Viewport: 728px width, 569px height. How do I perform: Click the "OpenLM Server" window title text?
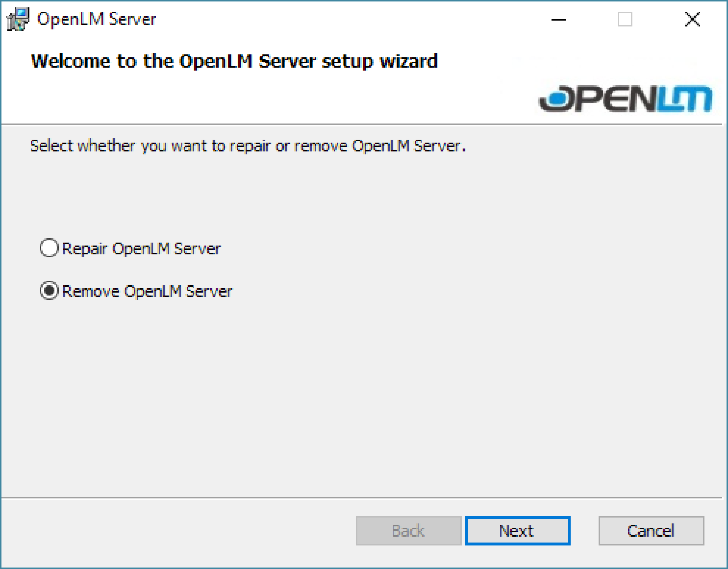97,19
